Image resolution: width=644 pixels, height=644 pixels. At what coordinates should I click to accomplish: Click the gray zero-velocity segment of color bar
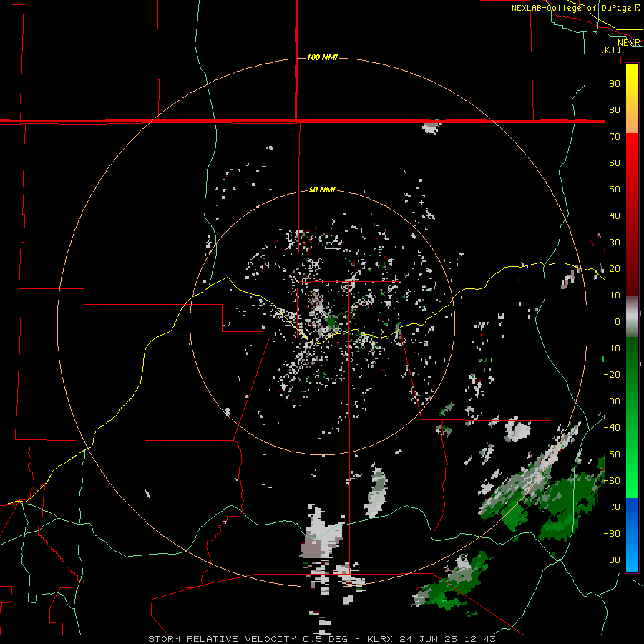pos(632,317)
